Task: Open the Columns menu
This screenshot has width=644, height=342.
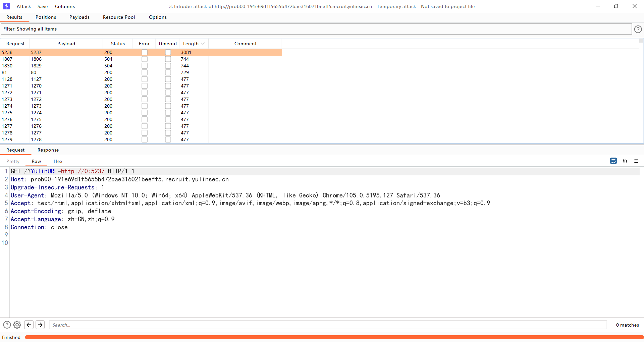Action: point(65,6)
